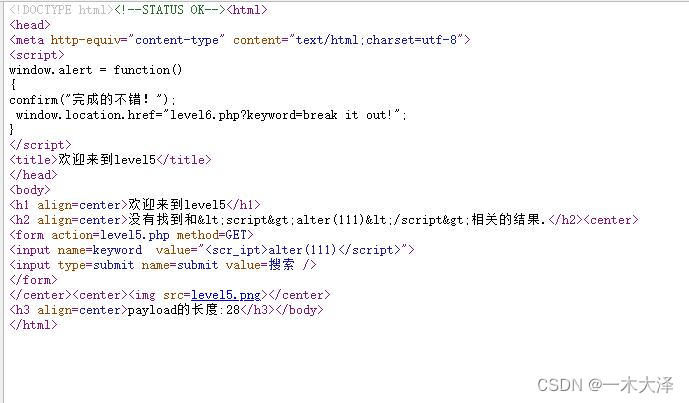Open the level5.png source link

pyautogui.click(x=226, y=295)
